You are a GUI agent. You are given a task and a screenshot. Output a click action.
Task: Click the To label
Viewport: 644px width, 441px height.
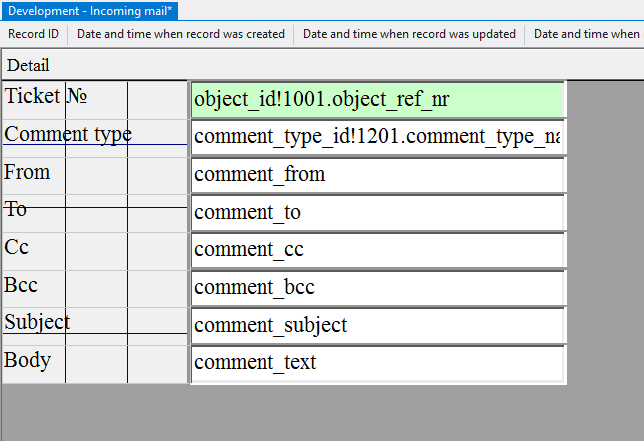16,209
